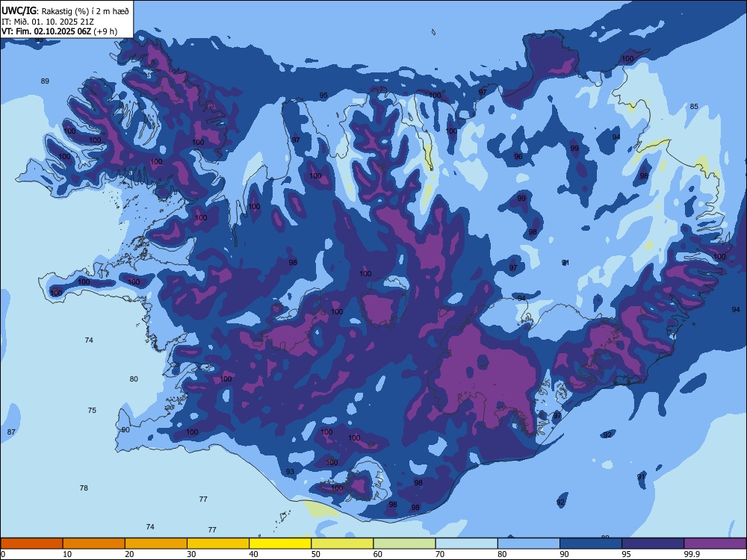
Task: Pick the dark indigo 95–99.9 legend swatch
Action: click(653, 544)
